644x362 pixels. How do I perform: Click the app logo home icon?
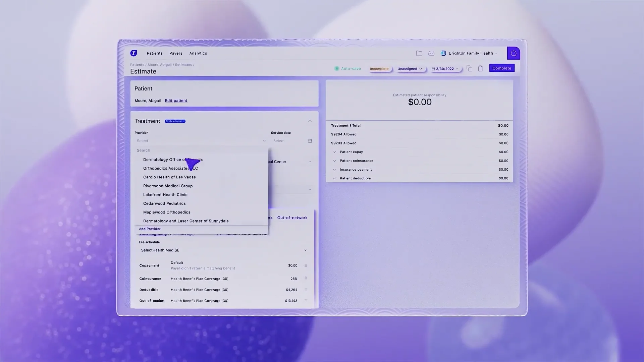pyautogui.click(x=133, y=53)
